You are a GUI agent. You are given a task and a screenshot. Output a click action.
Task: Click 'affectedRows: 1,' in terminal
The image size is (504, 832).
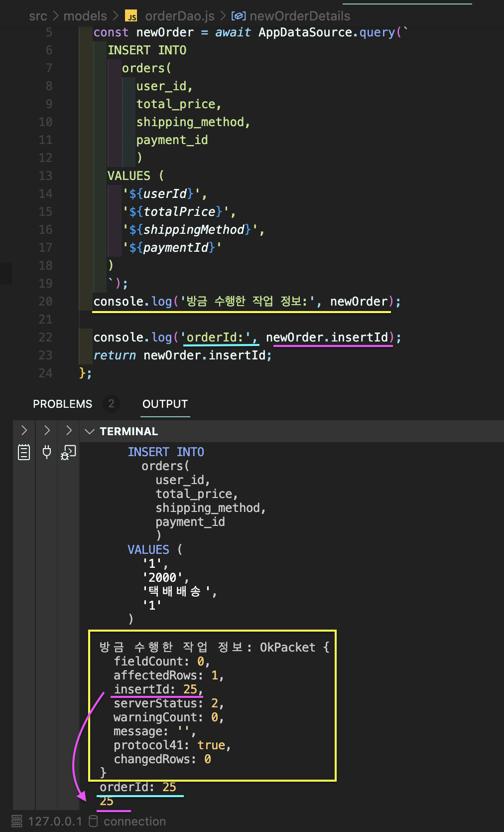tap(168, 675)
